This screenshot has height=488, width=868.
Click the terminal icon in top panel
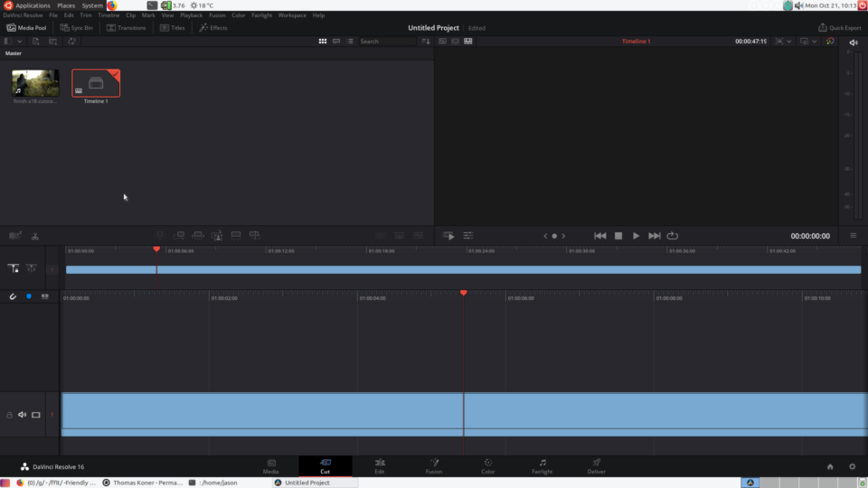pos(152,5)
